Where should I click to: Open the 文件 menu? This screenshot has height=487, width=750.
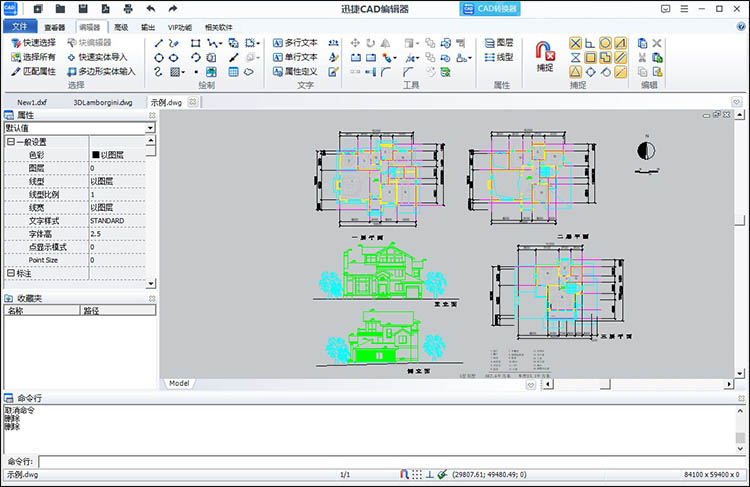point(20,26)
